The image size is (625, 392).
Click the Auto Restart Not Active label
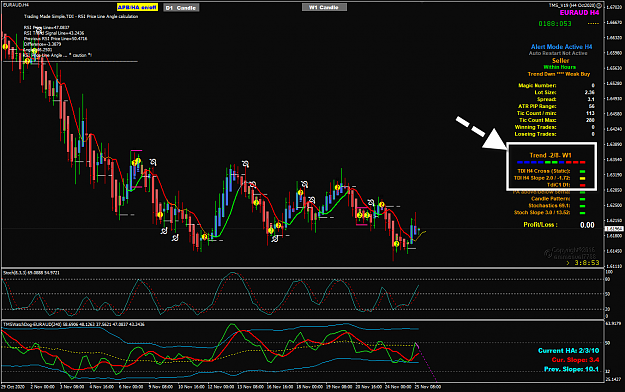(558, 53)
